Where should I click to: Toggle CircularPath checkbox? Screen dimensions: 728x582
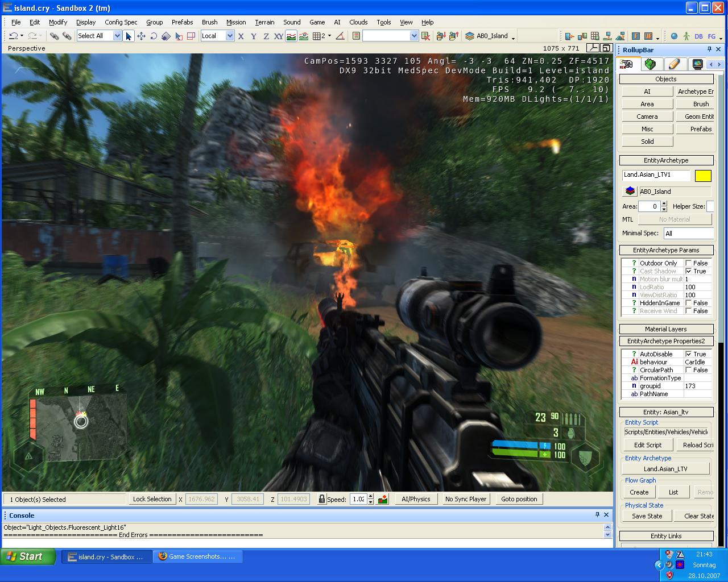(689, 370)
